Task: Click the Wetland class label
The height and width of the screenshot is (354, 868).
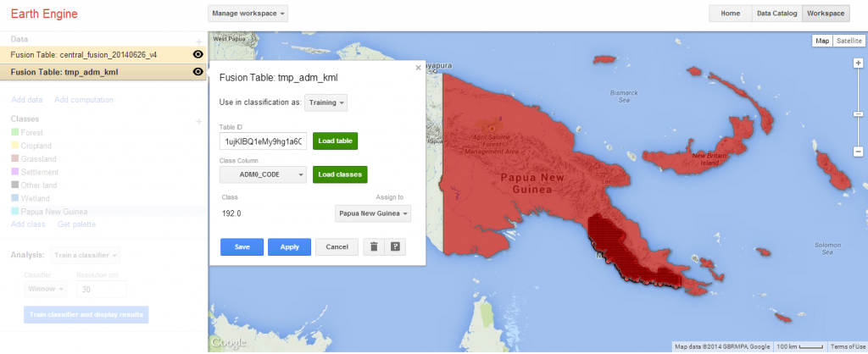Action: tap(35, 198)
